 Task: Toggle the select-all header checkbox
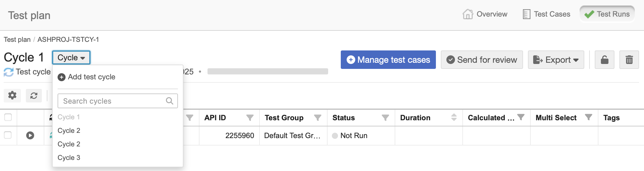pyautogui.click(x=8, y=117)
